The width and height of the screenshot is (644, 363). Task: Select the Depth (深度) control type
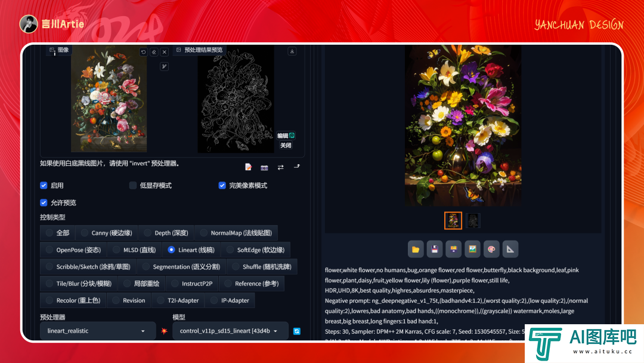(166, 233)
